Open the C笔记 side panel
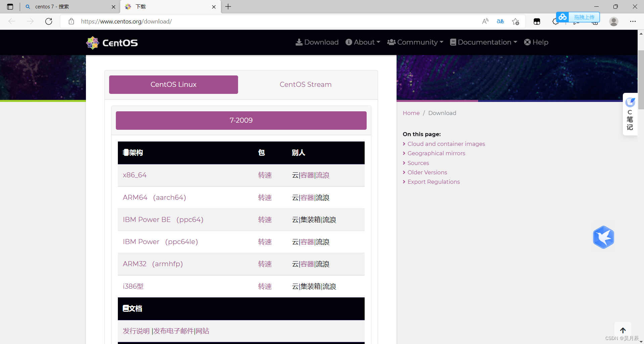 630,114
